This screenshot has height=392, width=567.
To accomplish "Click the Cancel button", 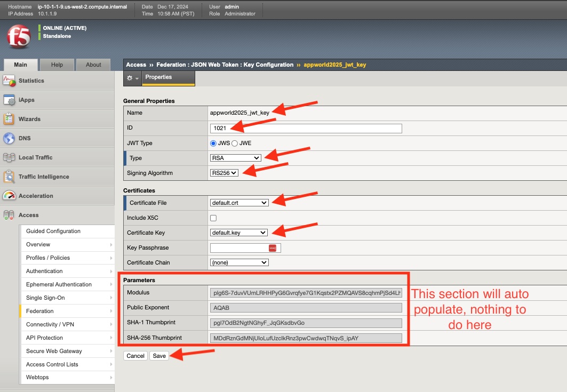I will (135, 356).
